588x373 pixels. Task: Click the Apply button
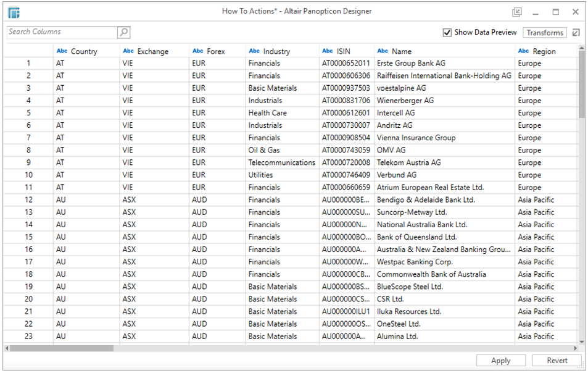(500, 361)
